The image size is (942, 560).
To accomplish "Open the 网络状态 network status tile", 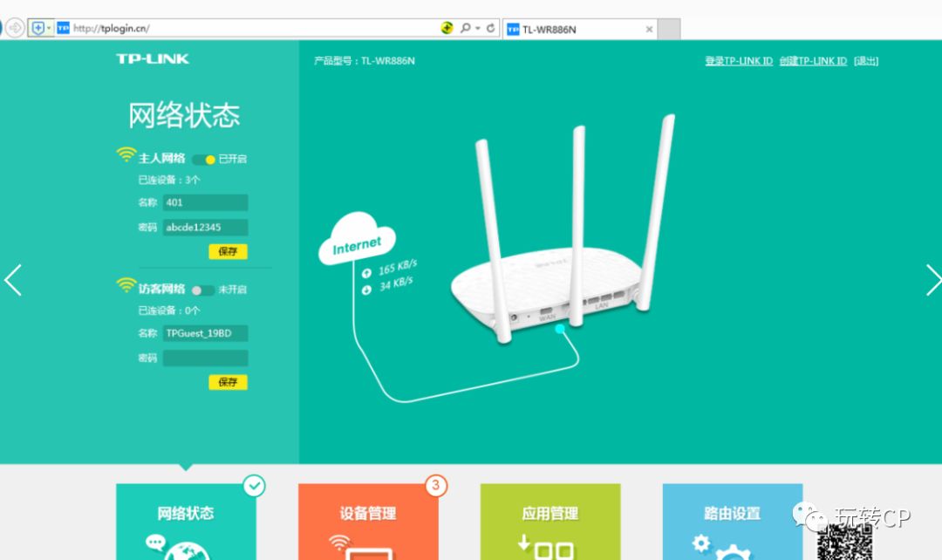I will [x=187, y=522].
